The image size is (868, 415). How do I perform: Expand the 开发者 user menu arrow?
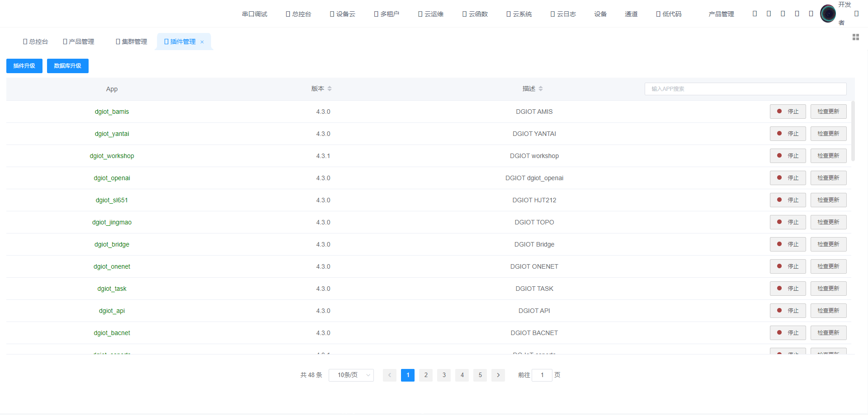(856, 14)
